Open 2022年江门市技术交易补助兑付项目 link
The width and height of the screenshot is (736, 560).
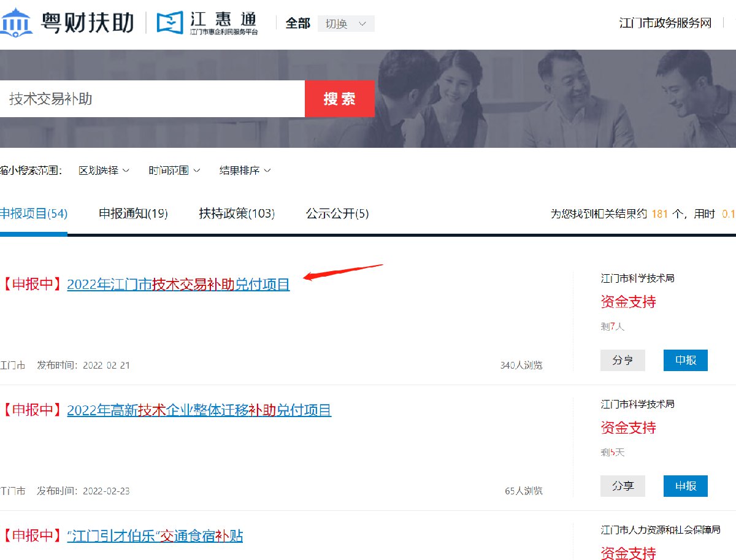click(178, 285)
